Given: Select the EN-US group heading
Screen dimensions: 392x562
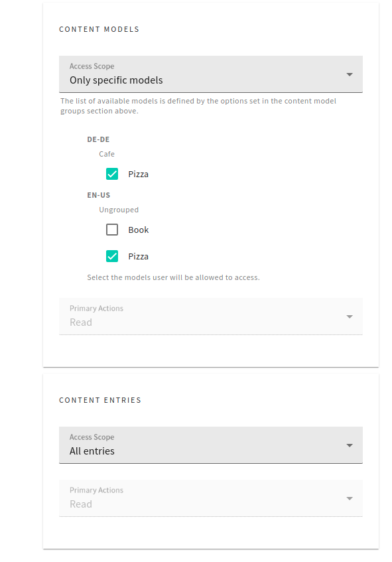Looking at the screenshot, I should point(98,195).
